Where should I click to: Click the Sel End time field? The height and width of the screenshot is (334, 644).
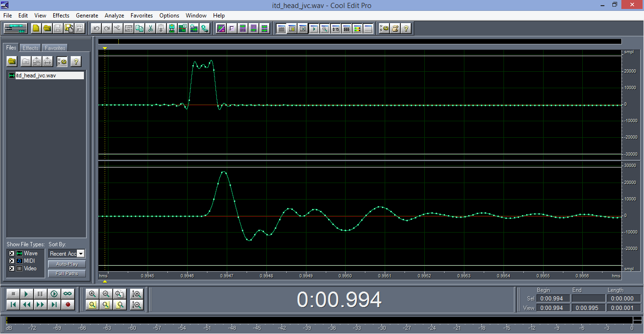[588, 299]
